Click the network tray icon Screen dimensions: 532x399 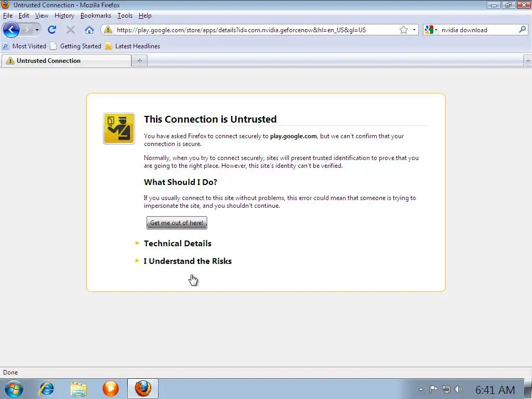(446, 390)
